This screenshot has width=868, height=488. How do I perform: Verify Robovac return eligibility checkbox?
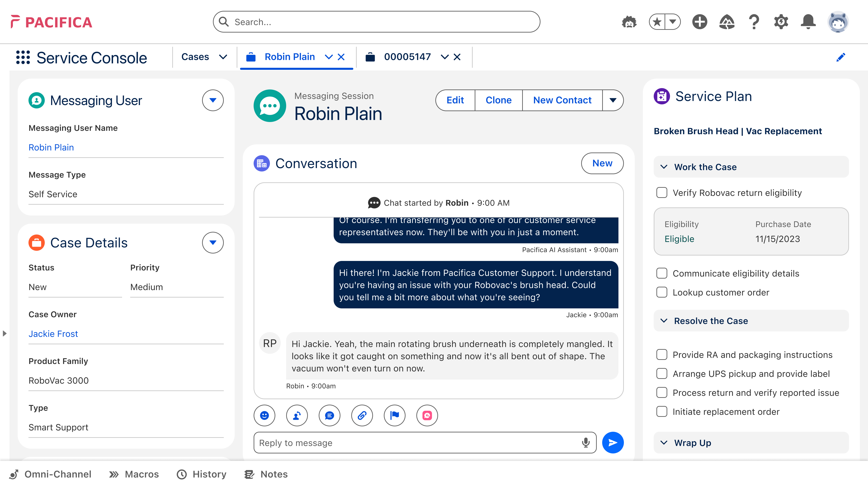coord(661,193)
